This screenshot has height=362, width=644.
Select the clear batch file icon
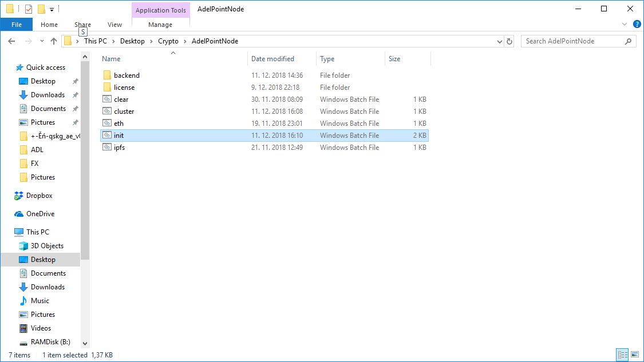point(107,99)
